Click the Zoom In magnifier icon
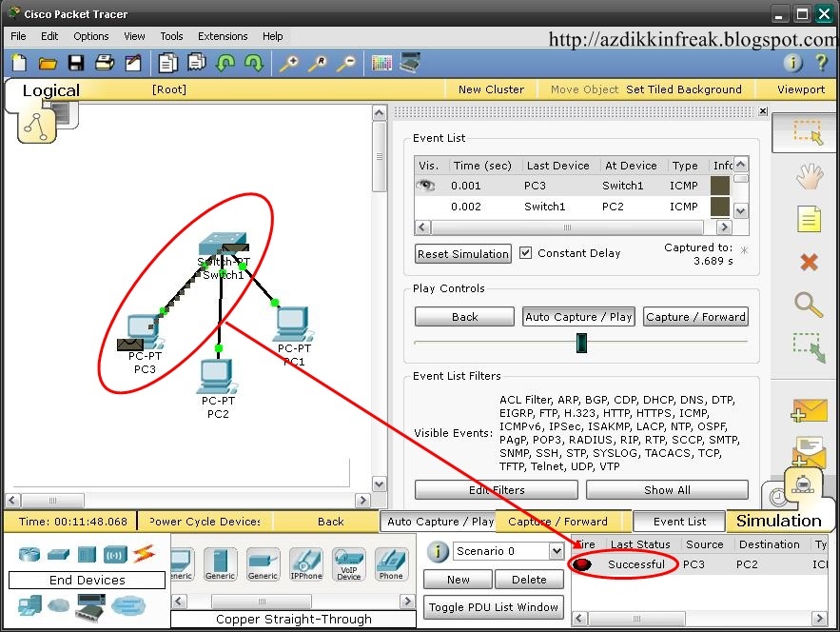This screenshot has height=632, width=840. [x=290, y=63]
